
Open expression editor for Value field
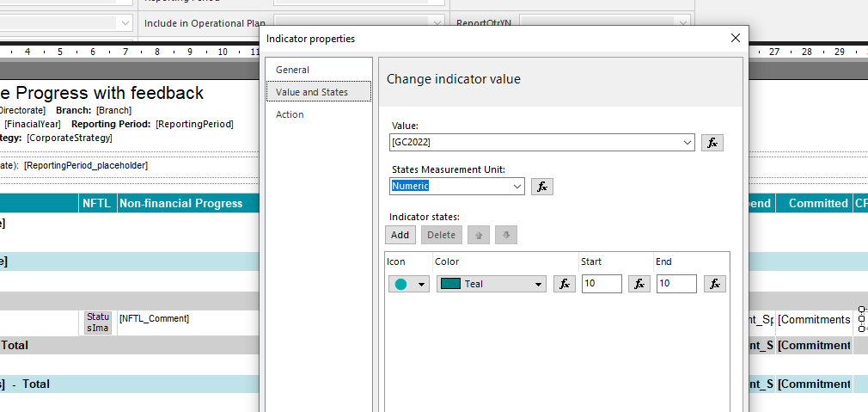coord(712,142)
